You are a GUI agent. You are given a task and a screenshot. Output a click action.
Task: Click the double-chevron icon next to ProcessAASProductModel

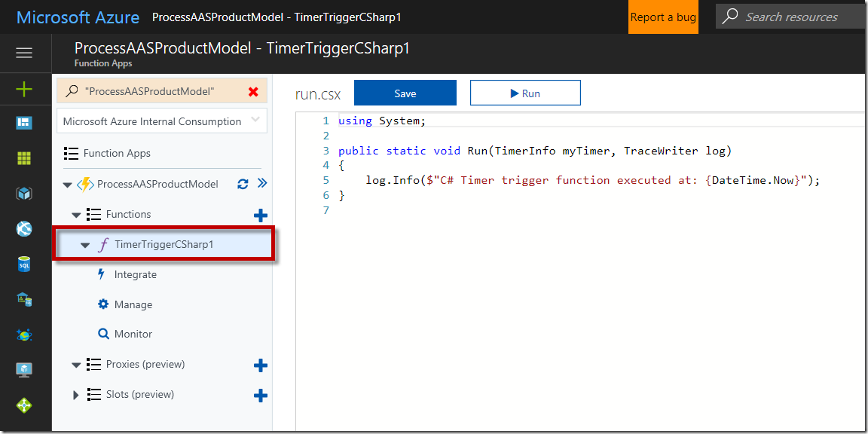(x=262, y=183)
